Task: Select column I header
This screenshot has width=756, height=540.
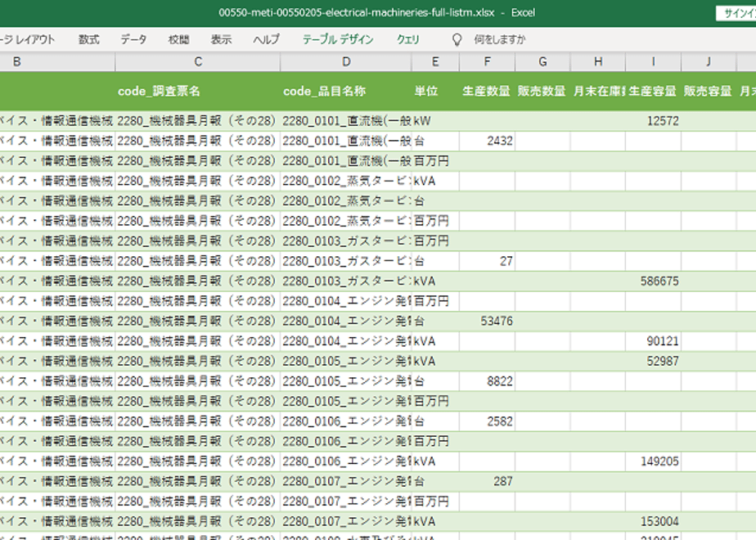Action: tap(653, 61)
